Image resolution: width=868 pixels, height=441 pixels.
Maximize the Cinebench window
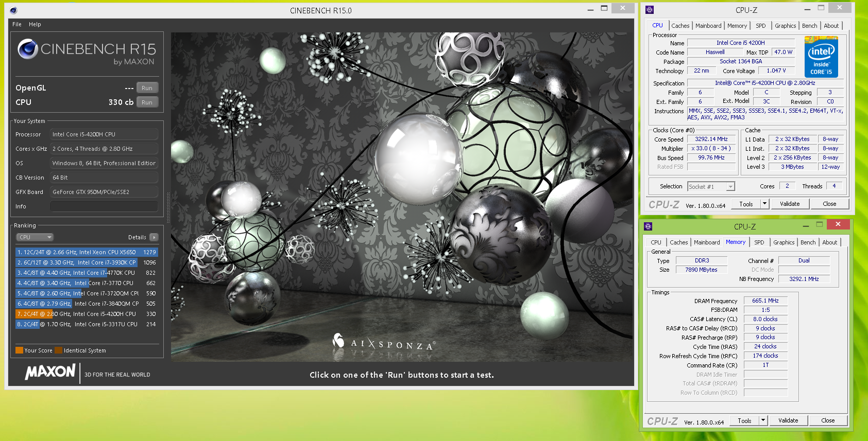604,8
